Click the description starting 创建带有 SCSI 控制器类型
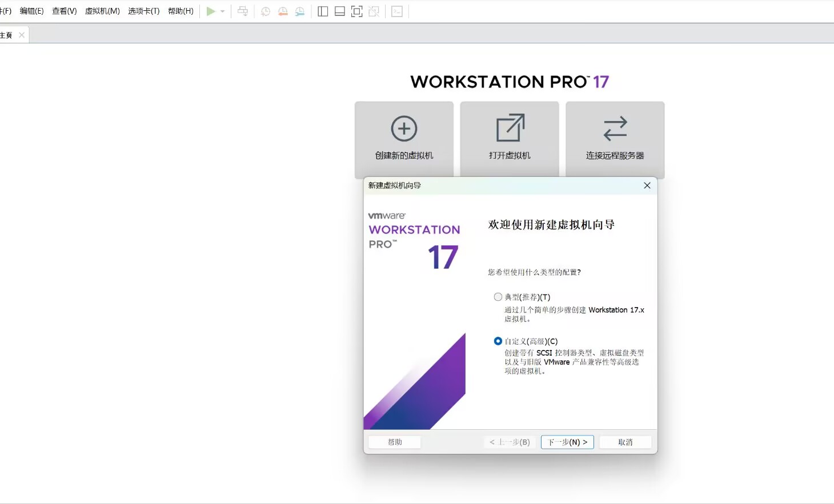 tap(574, 362)
